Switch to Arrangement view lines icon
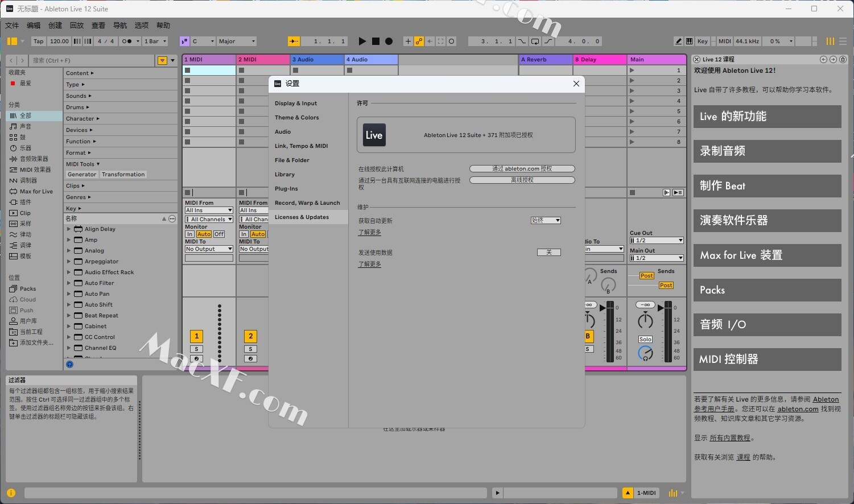Image resolution: width=854 pixels, height=504 pixels. click(843, 41)
